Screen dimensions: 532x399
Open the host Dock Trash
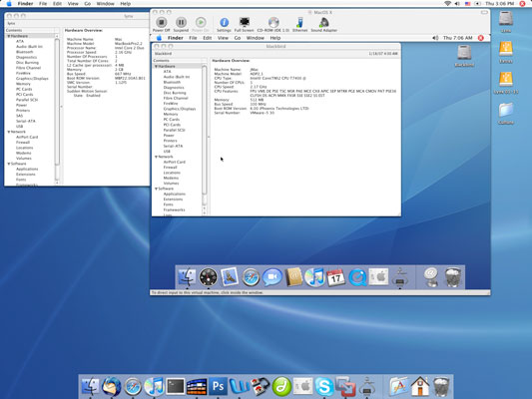click(441, 386)
